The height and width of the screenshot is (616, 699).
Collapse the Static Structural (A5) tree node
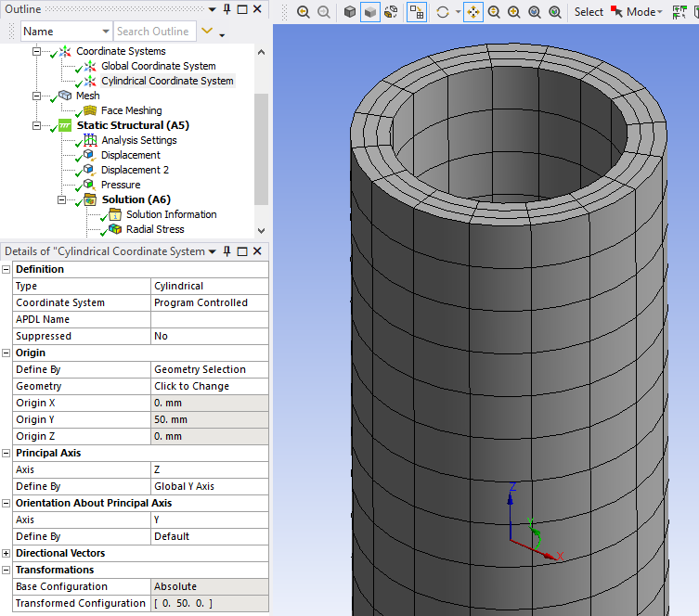[x=37, y=125]
